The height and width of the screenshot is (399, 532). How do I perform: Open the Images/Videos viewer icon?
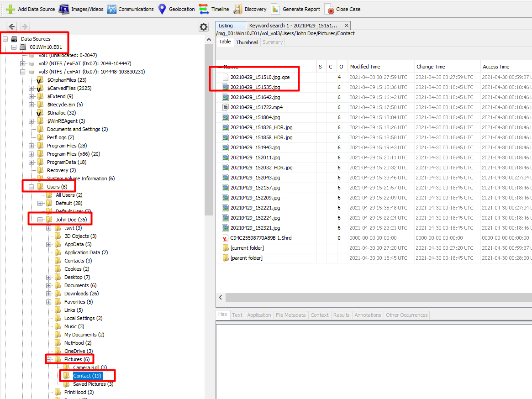[64, 9]
